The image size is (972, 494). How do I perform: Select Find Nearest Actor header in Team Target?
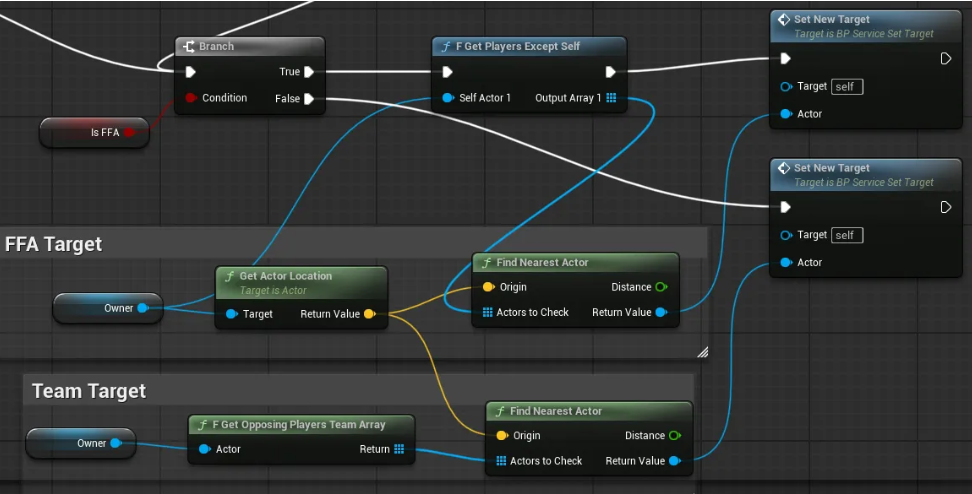(589, 412)
